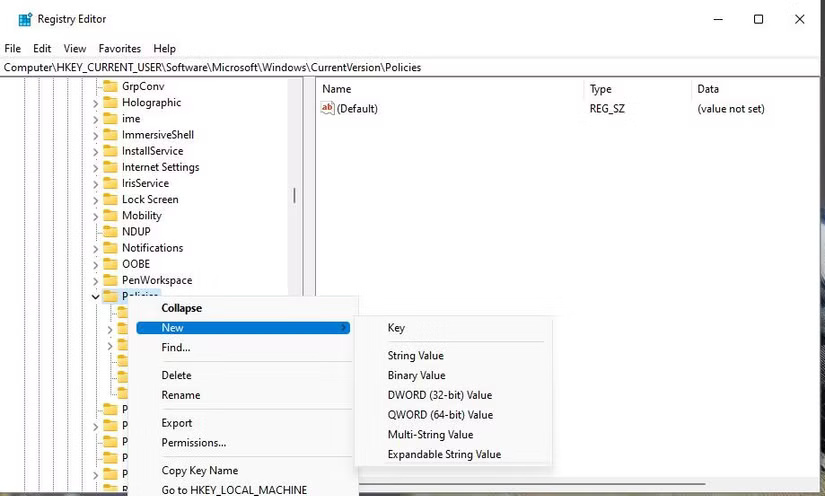Expand the ime key
This screenshot has width=825, height=496.
click(x=95, y=120)
